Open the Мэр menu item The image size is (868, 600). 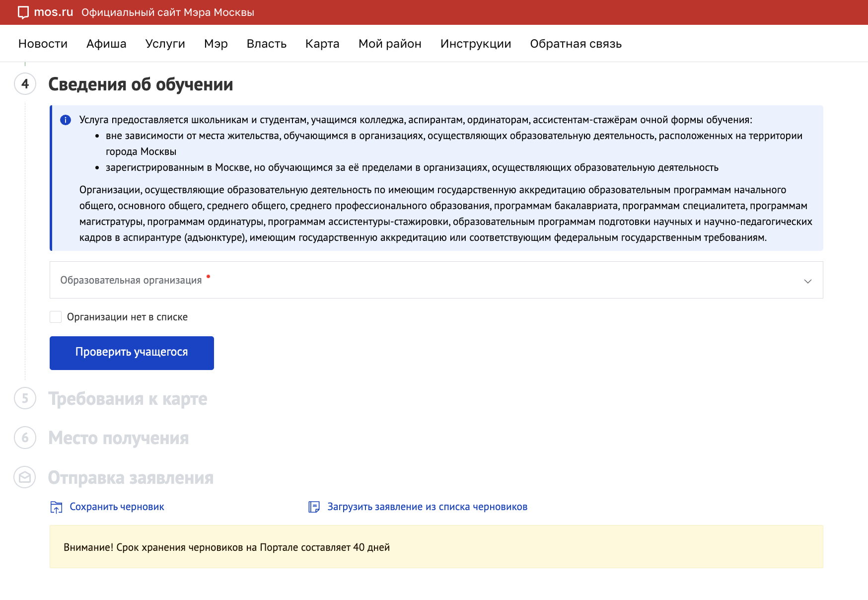[216, 44]
